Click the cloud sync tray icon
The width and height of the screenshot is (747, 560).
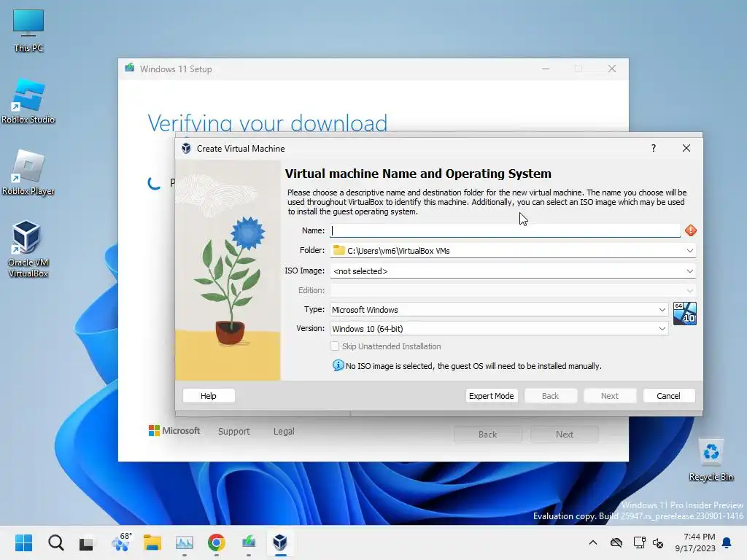tap(616, 542)
